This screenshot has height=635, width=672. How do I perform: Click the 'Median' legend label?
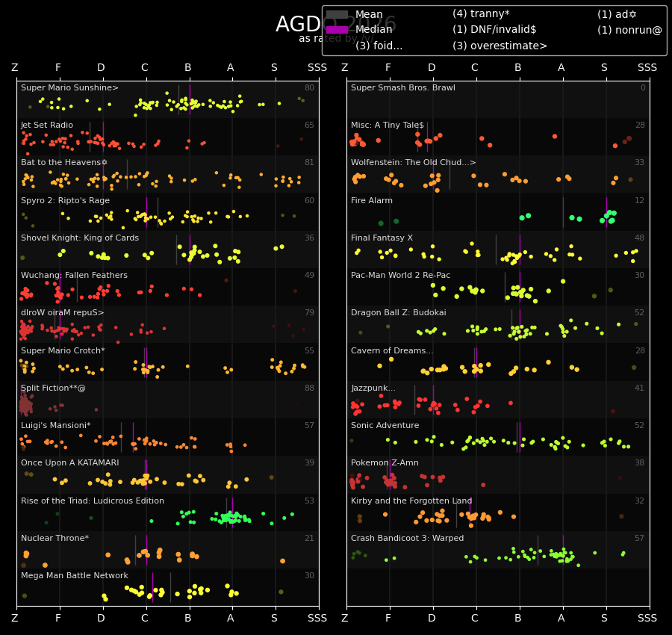pyautogui.click(x=374, y=30)
